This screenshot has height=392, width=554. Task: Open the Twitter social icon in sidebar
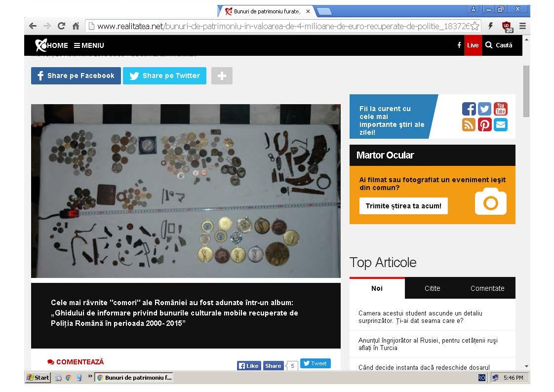[484, 109]
